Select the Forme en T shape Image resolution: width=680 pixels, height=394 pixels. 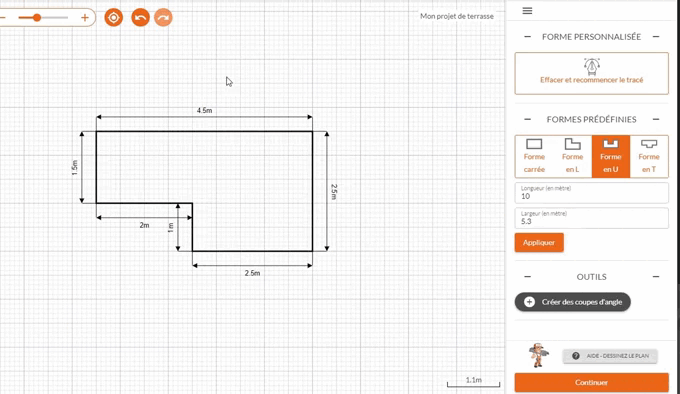[x=649, y=156]
